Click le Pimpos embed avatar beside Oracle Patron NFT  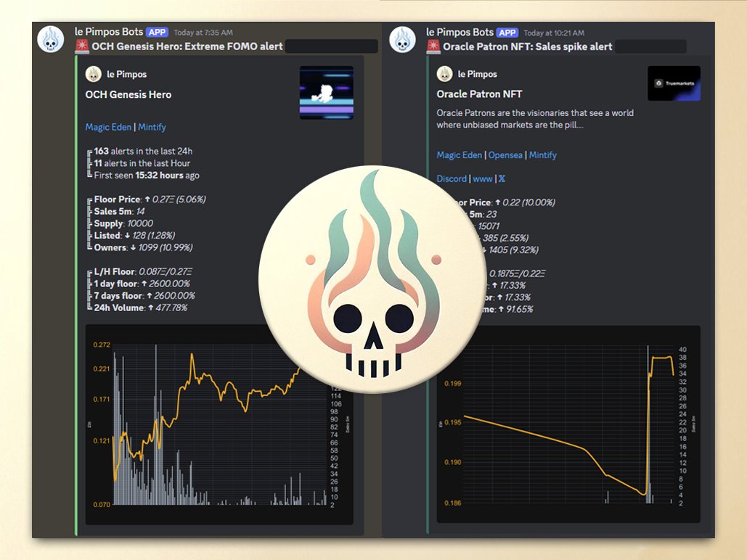click(444, 74)
